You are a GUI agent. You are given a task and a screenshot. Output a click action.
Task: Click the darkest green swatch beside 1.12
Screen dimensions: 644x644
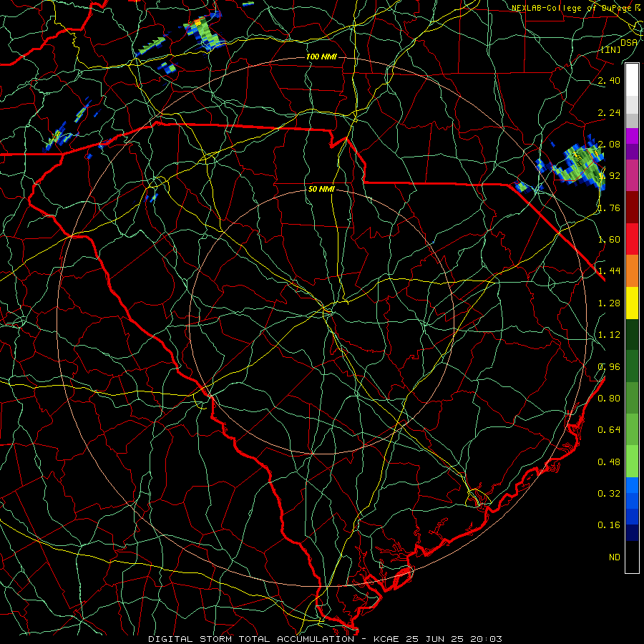632,334
